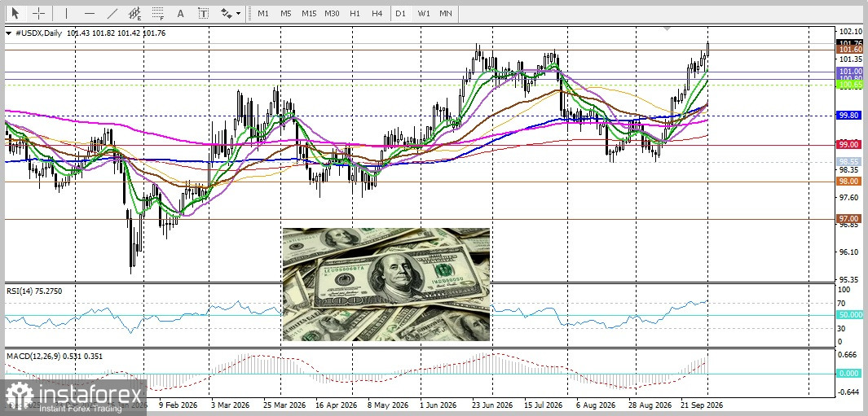Click the 95.35 price scale value
The image size is (868, 416).
(x=849, y=279)
